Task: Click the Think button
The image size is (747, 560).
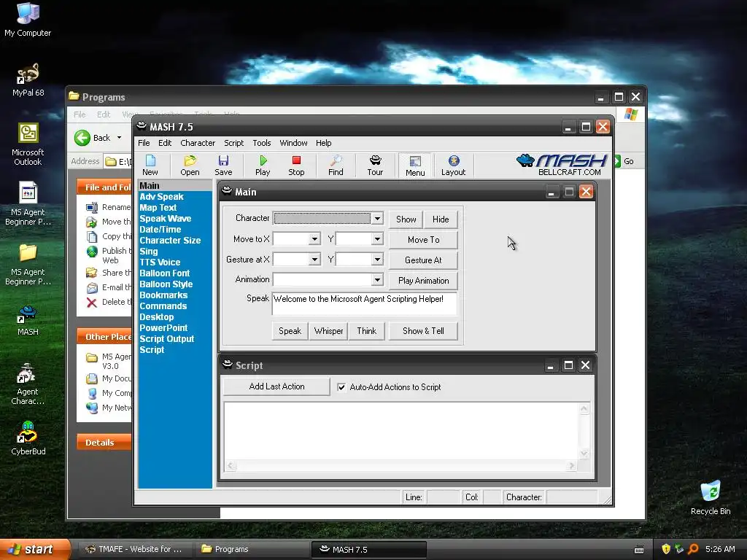Action: 366,331
